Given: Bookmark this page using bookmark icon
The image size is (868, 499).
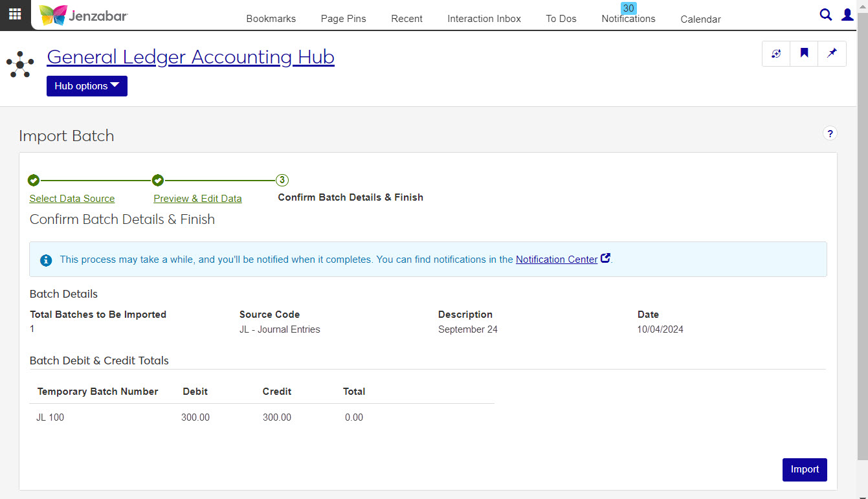Looking at the screenshot, I should 804,54.
